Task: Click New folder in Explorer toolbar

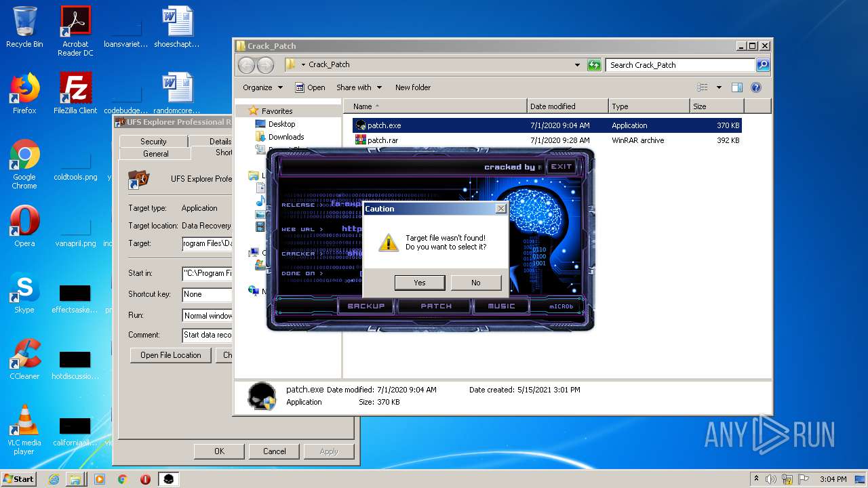Action: click(413, 87)
